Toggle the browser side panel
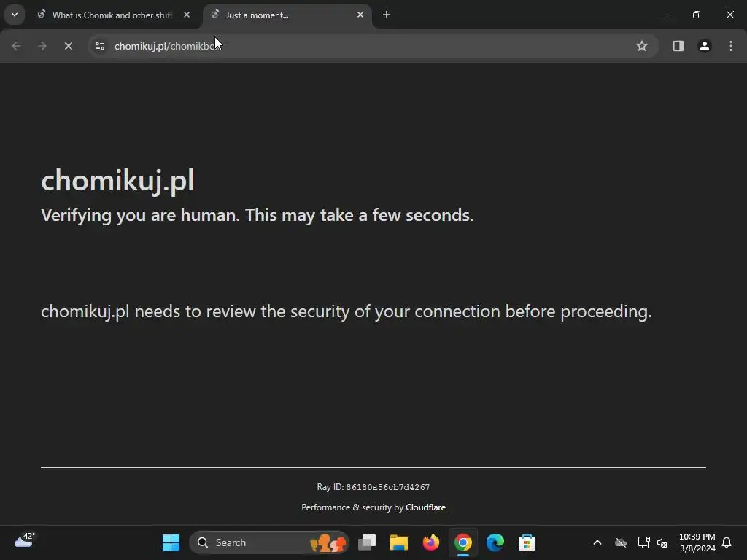Image resolution: width=747 pixels, height=560 pixels. 678,46
